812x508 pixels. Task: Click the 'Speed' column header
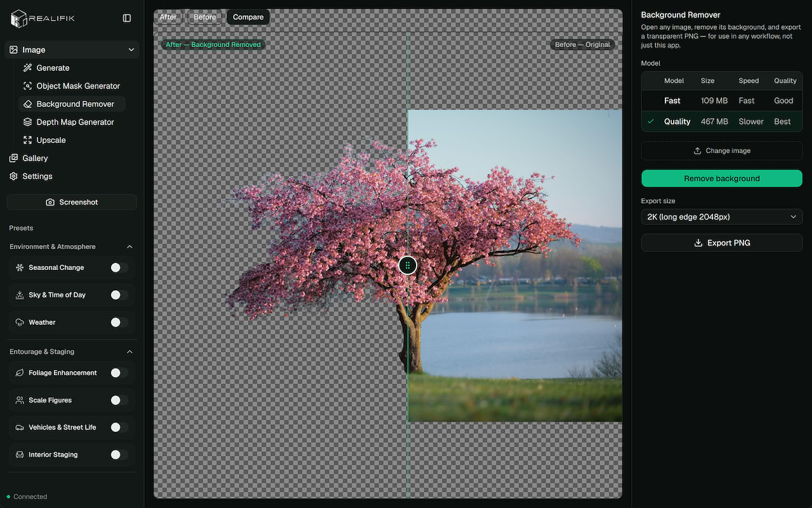[x=749, y=81]
